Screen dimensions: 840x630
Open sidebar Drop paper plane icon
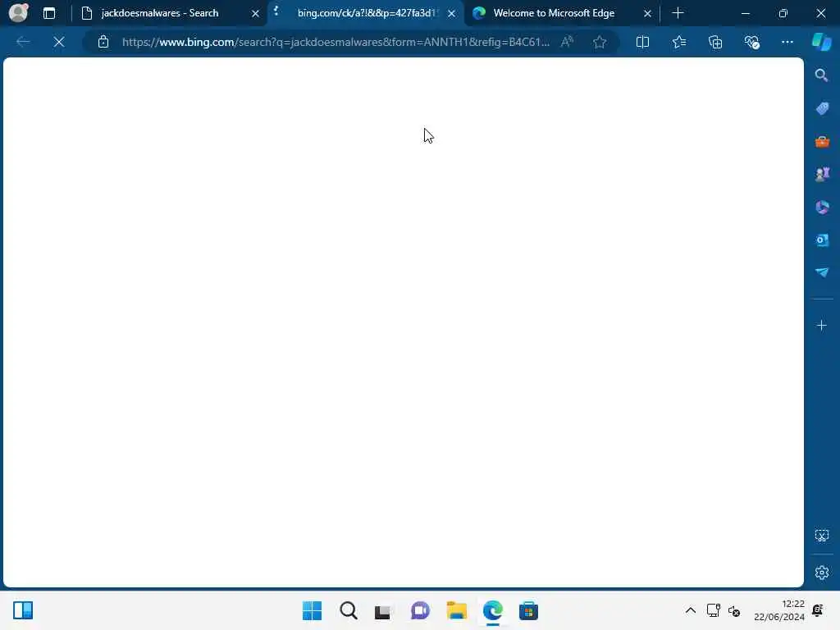(822, 272)
